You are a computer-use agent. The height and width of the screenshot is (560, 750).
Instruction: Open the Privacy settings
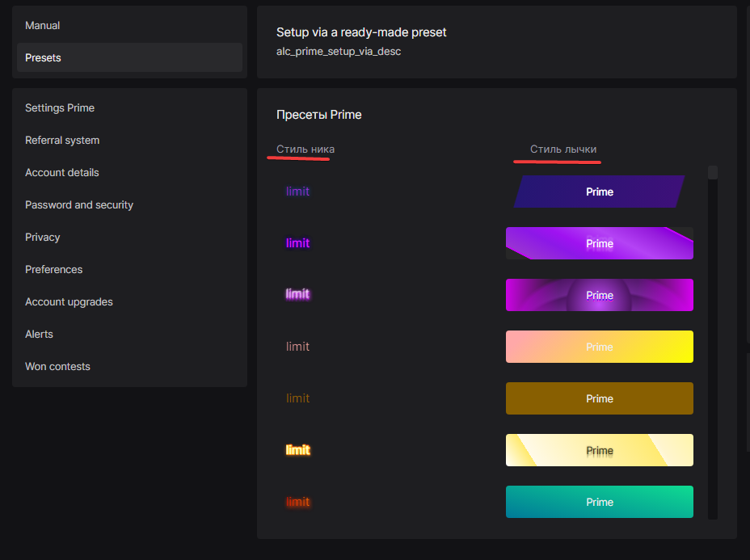click(x=43, y=238)
